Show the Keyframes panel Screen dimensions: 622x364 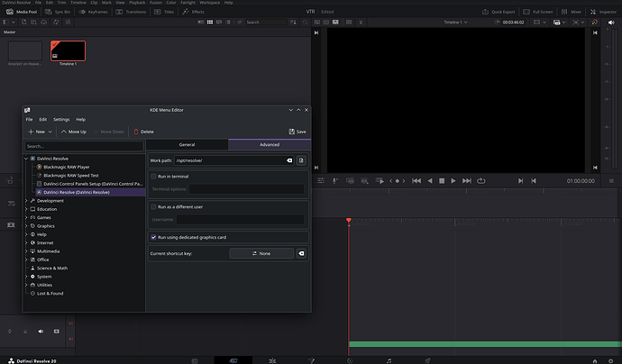click(x=93, y=12)
